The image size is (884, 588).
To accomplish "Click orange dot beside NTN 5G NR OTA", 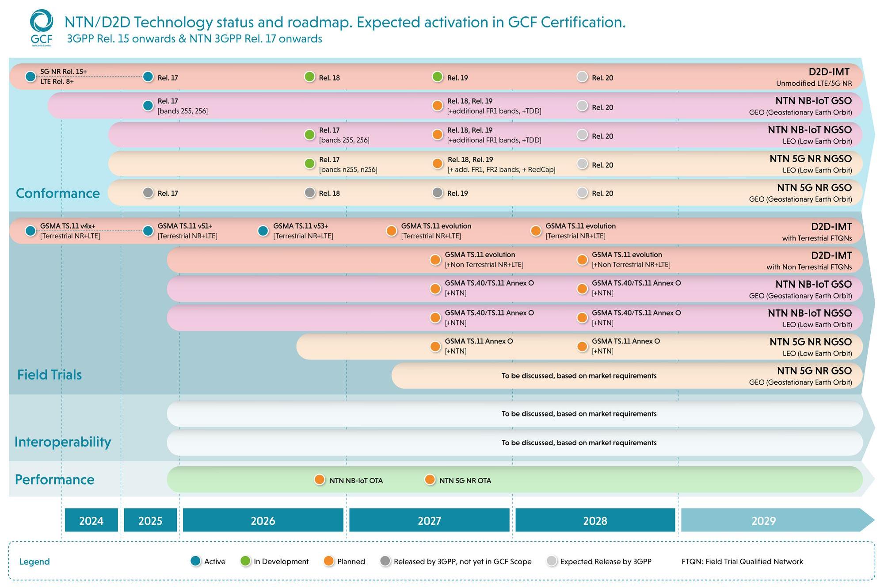I will click(430, 480).
